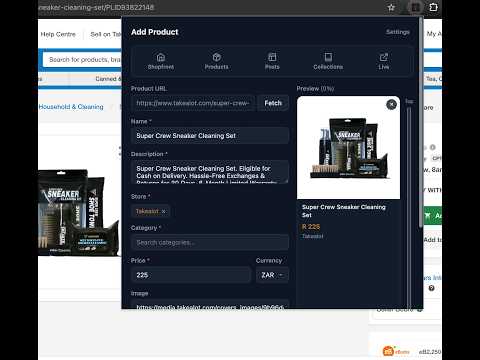480x360 pixels.
Task: Remove the preview image with X
Action: (391, 105)
